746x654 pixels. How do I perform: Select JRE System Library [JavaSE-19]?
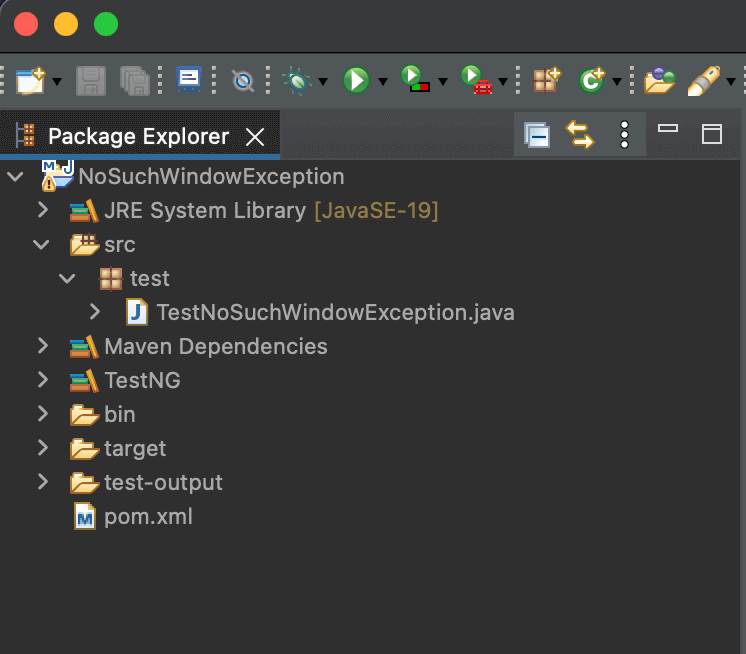click(271, 210)
